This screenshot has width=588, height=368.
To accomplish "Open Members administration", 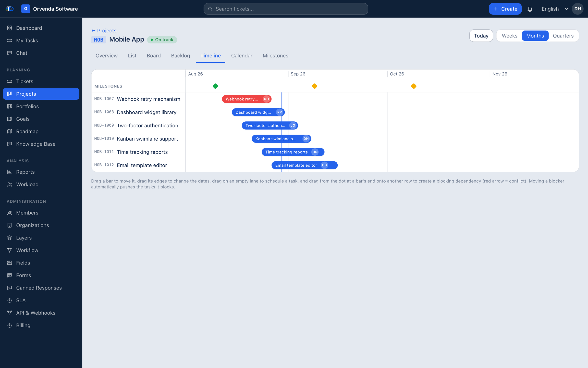I will click(x=41, y=213).
